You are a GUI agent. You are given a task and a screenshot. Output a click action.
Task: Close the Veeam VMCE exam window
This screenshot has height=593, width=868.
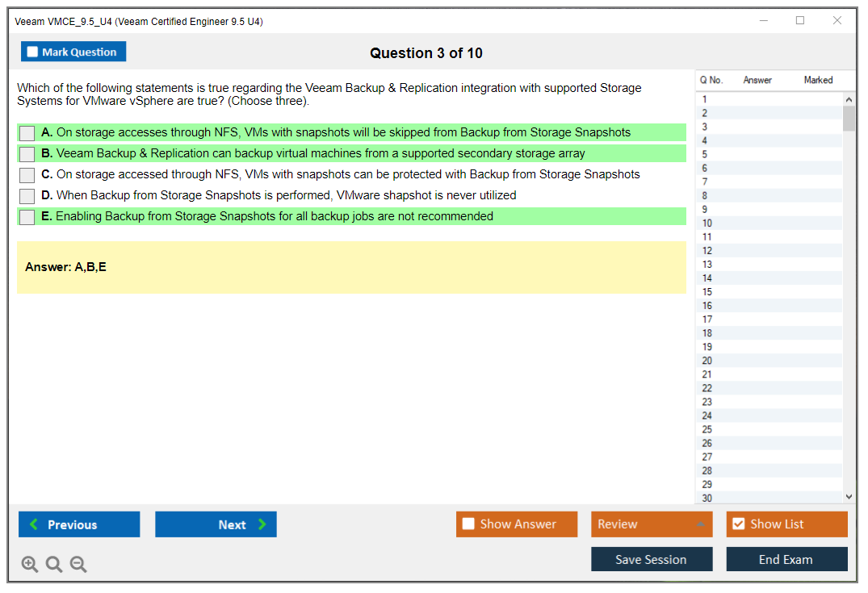[x=837, y=21]
